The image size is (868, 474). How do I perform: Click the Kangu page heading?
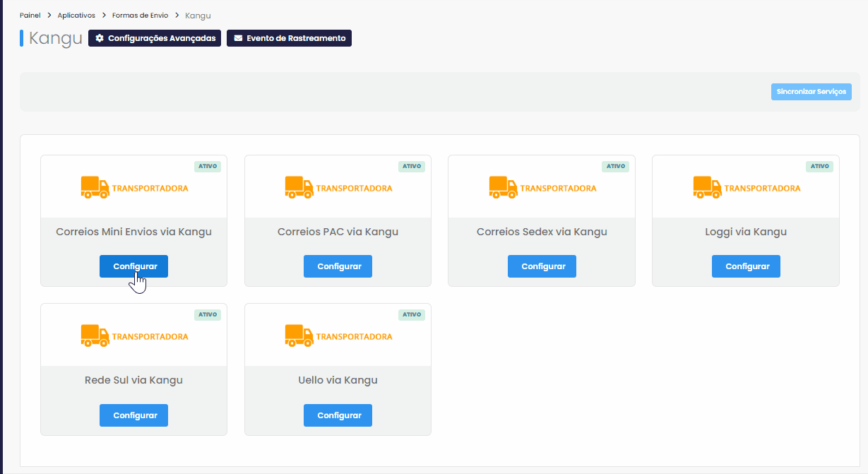56,39
